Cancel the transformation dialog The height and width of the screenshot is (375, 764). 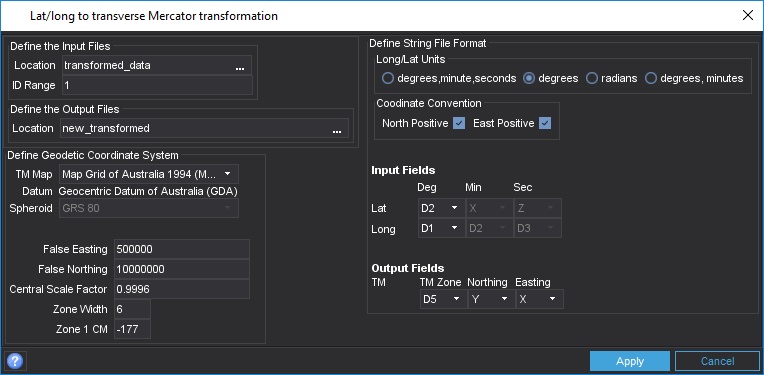[x=717, y=361]
